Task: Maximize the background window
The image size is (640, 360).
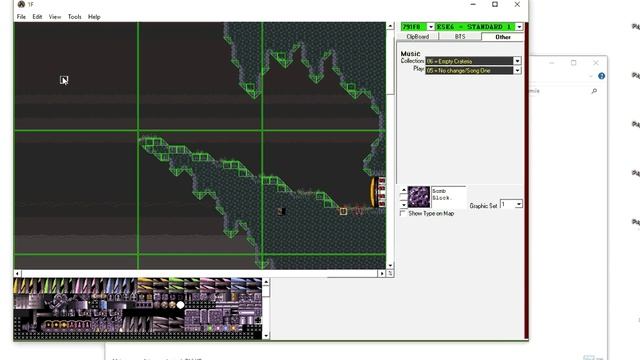Action: click(573, 63)
